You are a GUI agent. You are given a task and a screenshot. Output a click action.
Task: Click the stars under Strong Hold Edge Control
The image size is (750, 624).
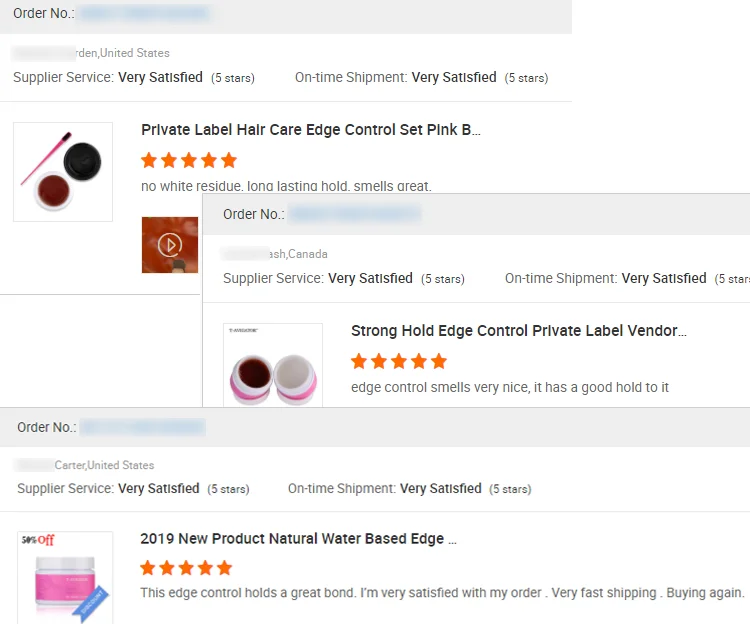399,361
